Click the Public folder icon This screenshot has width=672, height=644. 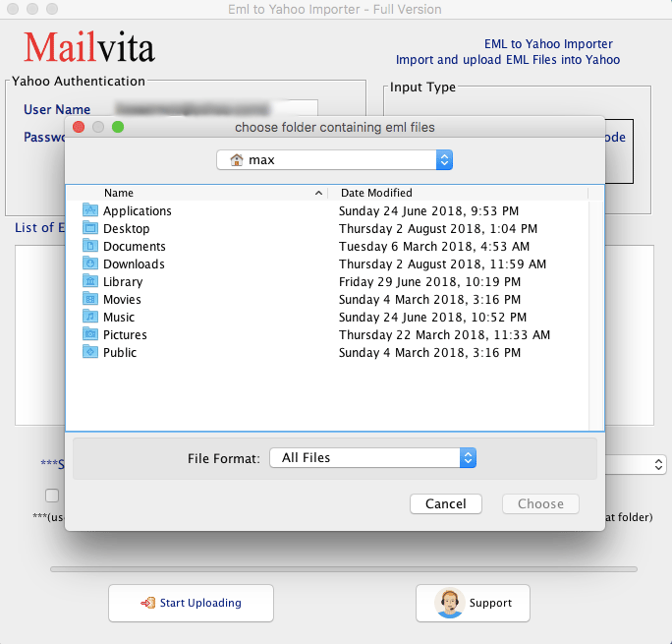tap(90, 352)
